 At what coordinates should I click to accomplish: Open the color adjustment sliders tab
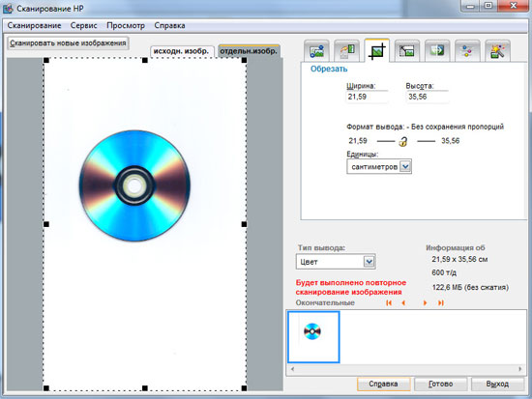click(467, 51)
